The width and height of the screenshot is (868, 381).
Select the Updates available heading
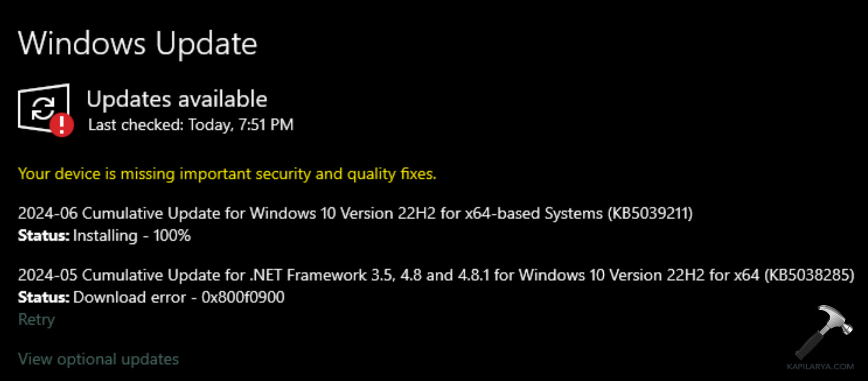click(x=176, y=99)
